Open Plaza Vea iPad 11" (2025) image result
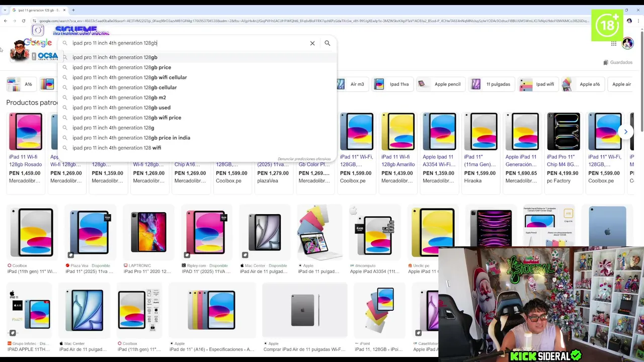Viewport: 644px width, 362px height. coord(90,240)
